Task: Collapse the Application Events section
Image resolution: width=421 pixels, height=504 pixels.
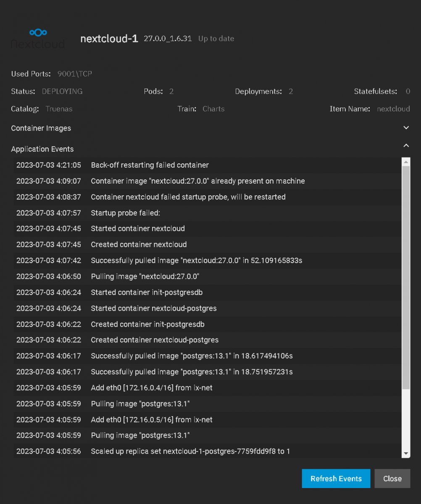Action: 406,146
